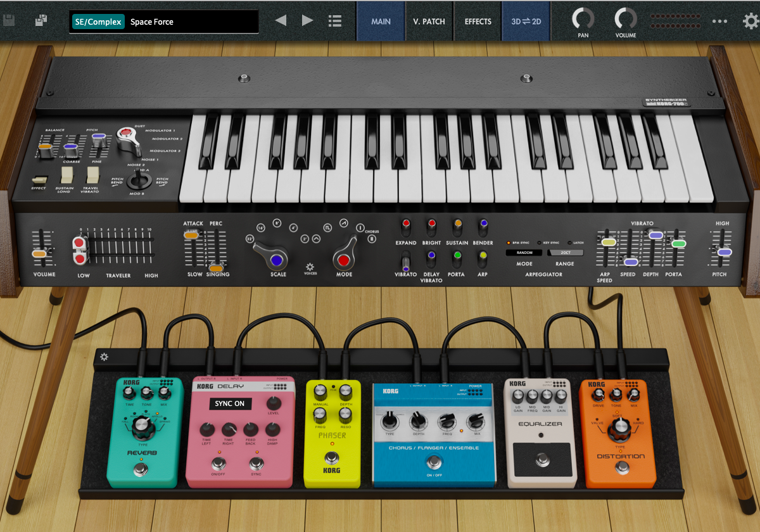Open the Voices gear settings
Screen dimensions: 760x532
coord(310,267)
